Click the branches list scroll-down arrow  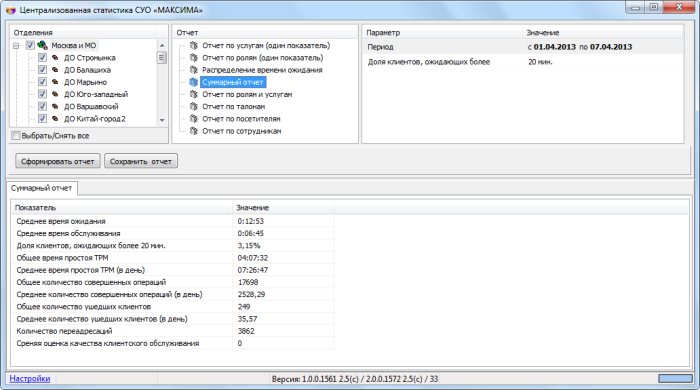coord(162,120)
